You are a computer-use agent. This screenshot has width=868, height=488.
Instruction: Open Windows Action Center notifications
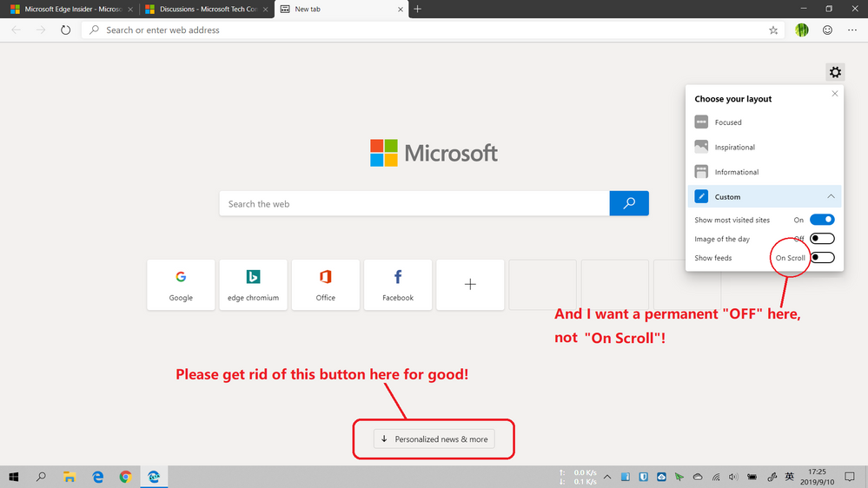[x=850, y=477]
